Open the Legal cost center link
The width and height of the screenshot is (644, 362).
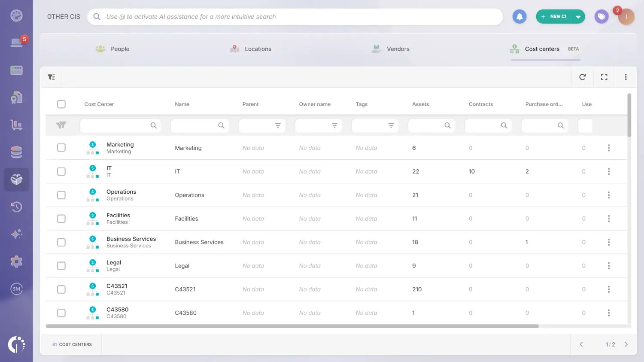114,262
